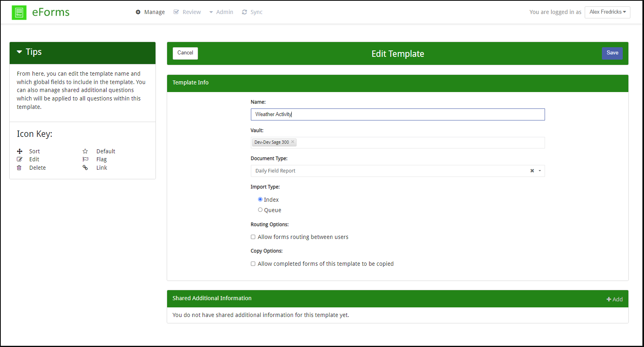Viewport: 644px width, 347px height.
Task: Click the Sort icon in Icon Key
Action: tap(20, 151)
